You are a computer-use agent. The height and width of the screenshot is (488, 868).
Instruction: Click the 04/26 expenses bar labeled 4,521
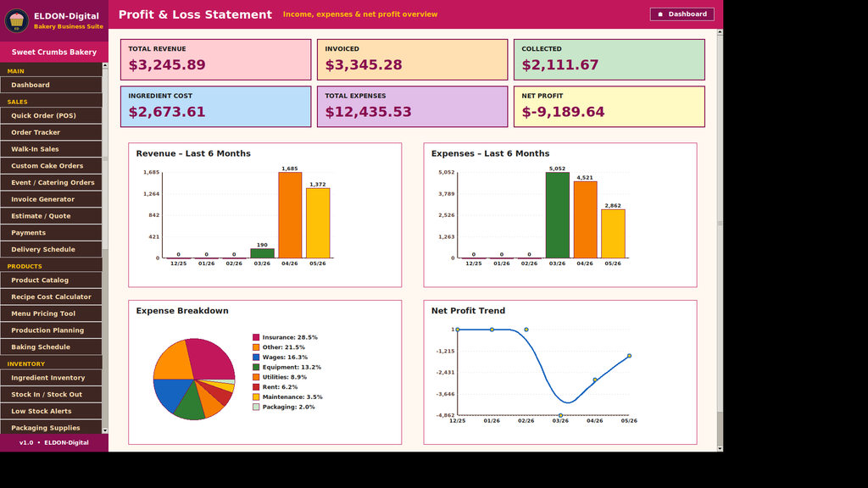tap(585, 219)
